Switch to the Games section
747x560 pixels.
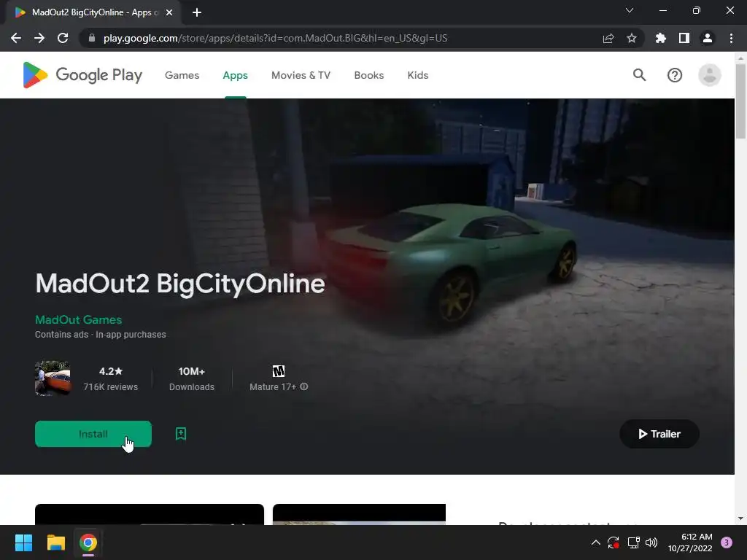[182, 75]
